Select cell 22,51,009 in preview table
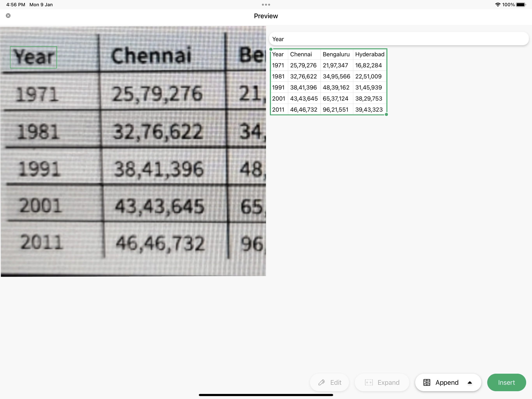 (x=370, y=77)
